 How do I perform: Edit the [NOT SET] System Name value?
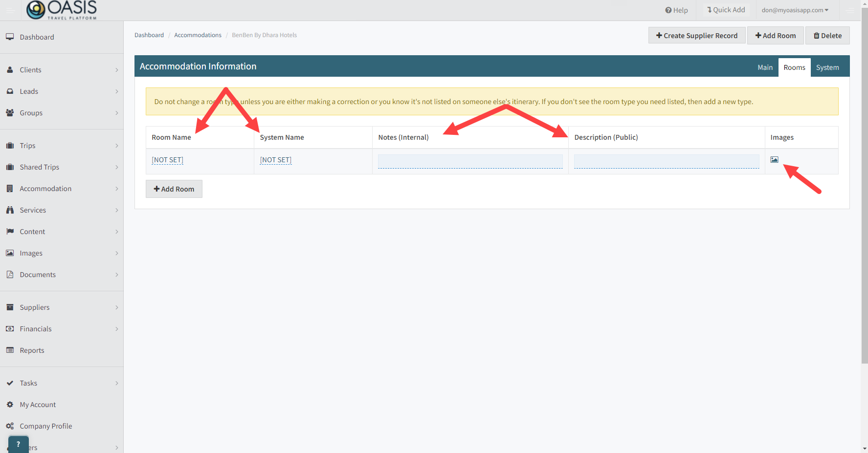point(276,160)
